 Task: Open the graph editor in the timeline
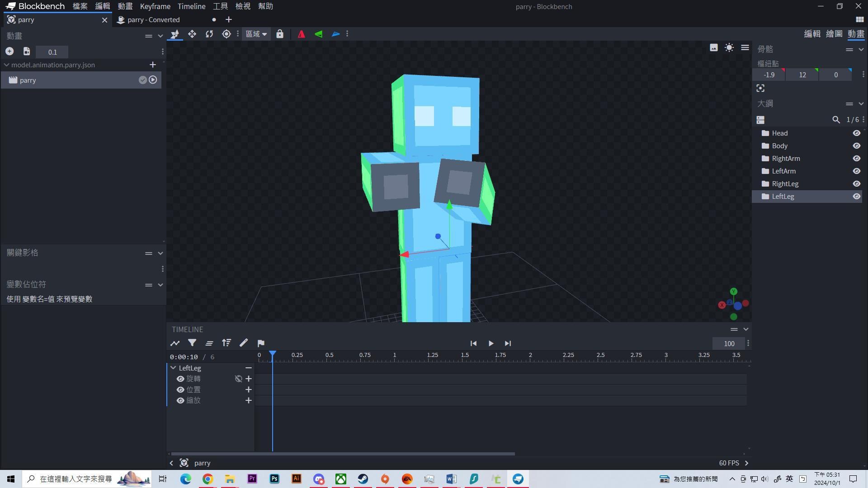click(x=175, y=343)
